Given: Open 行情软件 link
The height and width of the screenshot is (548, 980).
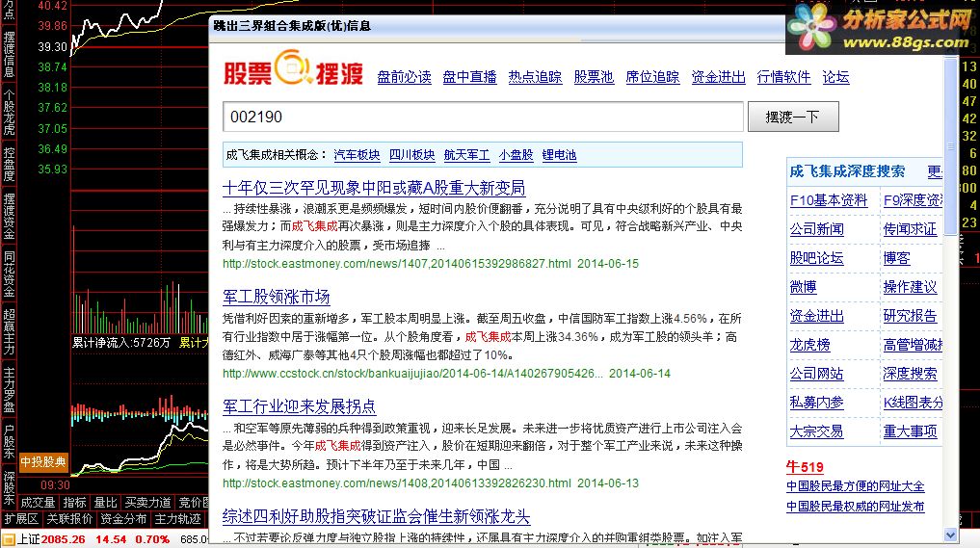Looking at the screenshot, I should [x=783, y=77].
